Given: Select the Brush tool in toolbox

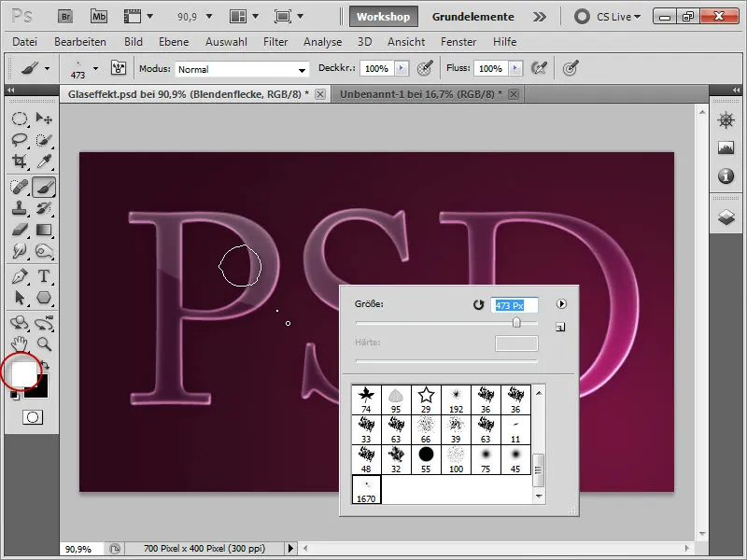Looking at the screenshot, I should click(44, 188).
